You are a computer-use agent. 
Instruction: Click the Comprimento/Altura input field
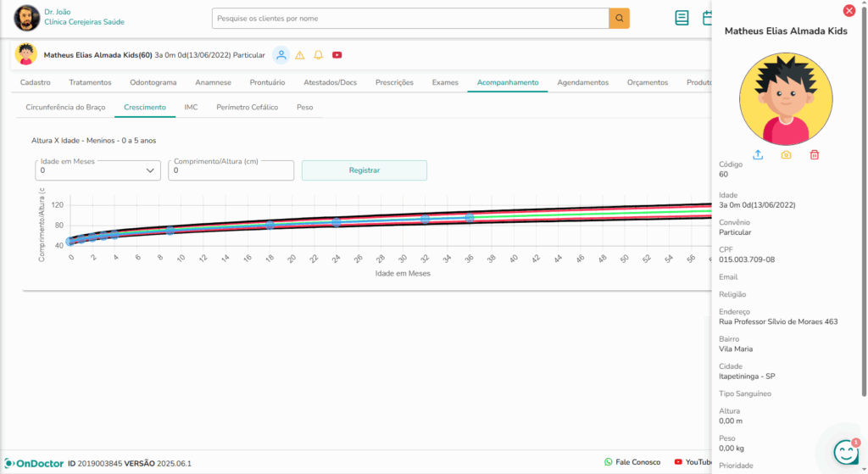pyautogui.click(x=231, y=170)
